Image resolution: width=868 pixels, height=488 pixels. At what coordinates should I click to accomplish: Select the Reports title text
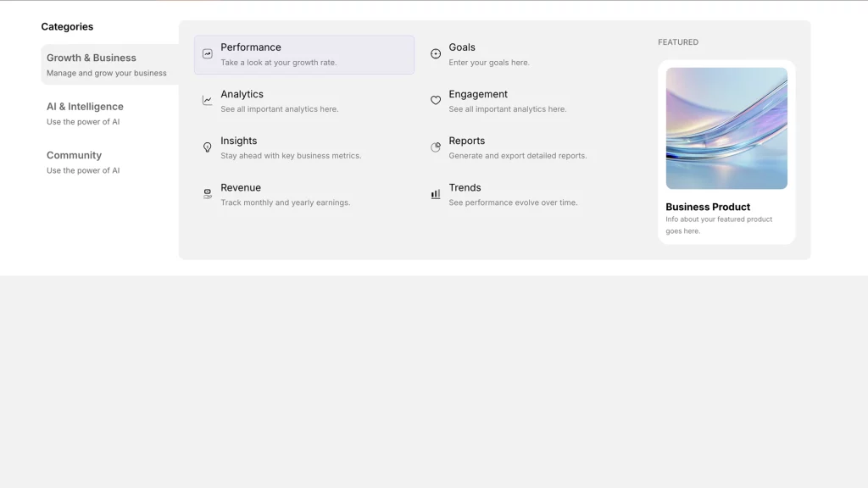click(x=467, y=141)
